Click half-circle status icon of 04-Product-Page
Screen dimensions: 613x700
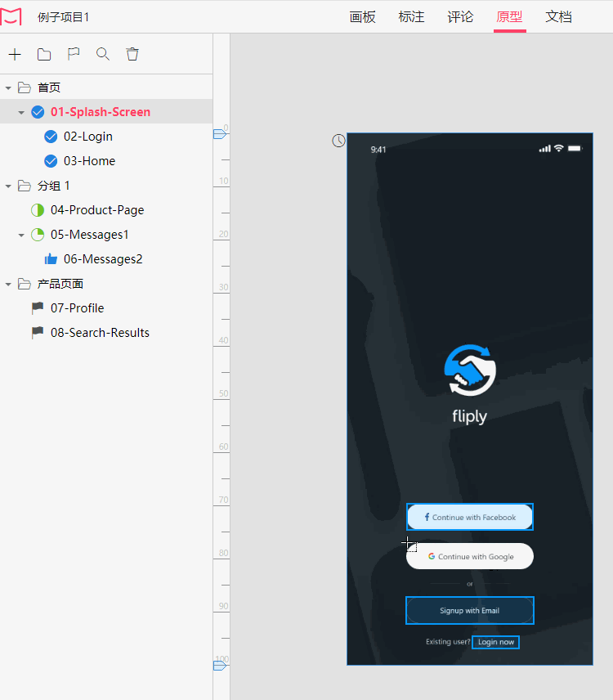pos(38,210)
